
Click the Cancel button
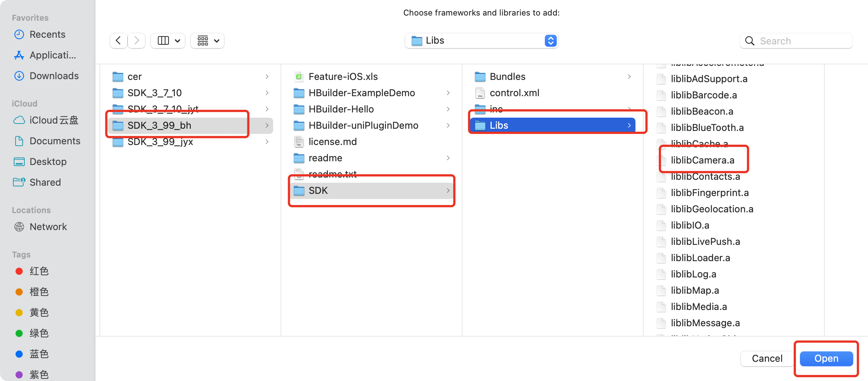coord(767,358)
